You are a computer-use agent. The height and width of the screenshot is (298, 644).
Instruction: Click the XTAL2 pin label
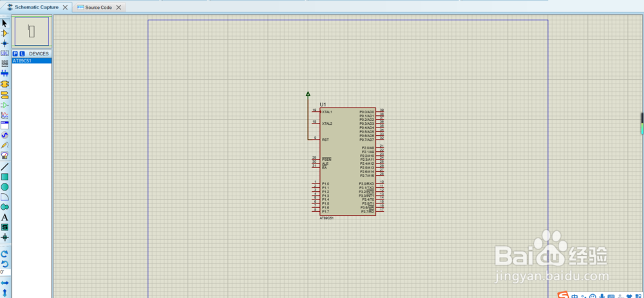click(x=327, y=124)
